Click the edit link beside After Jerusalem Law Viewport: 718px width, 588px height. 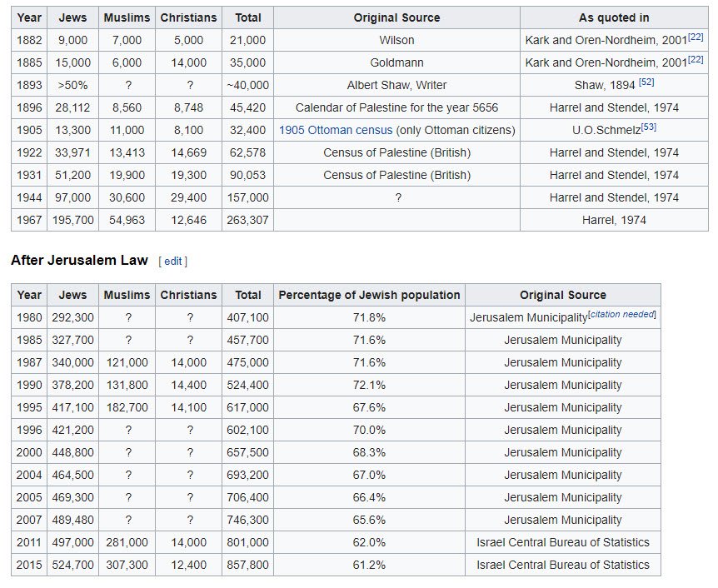[x=173, y=261]
